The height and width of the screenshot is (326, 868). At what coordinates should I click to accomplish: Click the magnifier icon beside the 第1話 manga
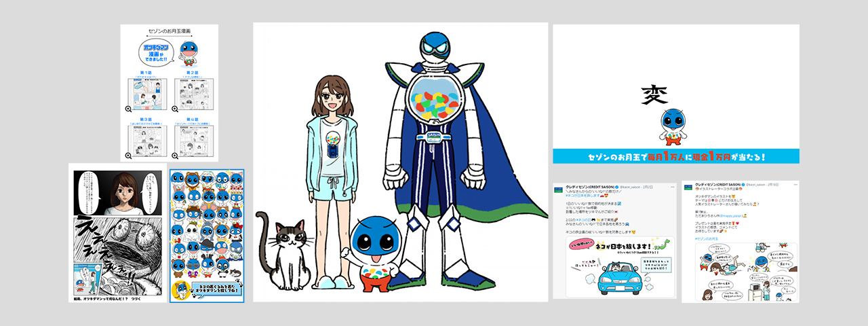pyautogui.click(x=128, y=109)
